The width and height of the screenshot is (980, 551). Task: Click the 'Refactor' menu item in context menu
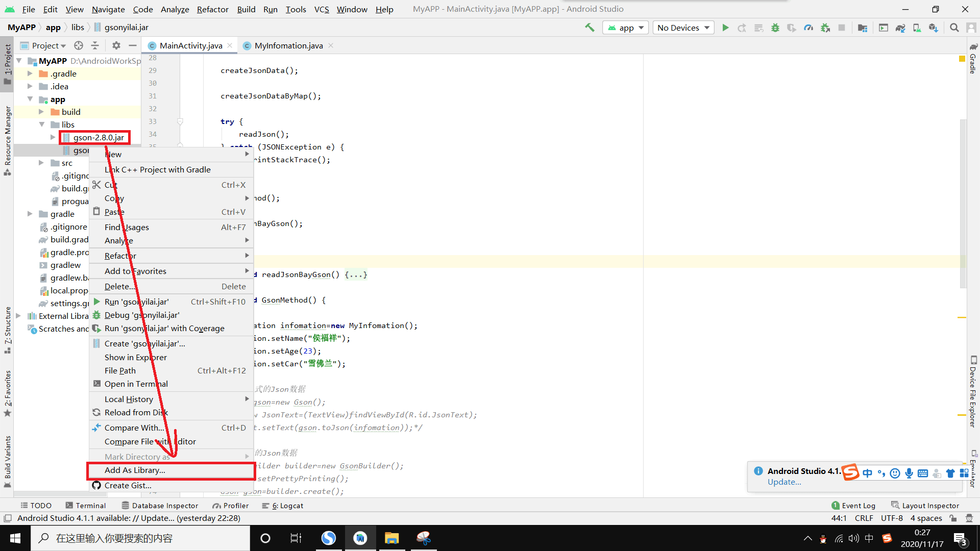click(120, 256)
